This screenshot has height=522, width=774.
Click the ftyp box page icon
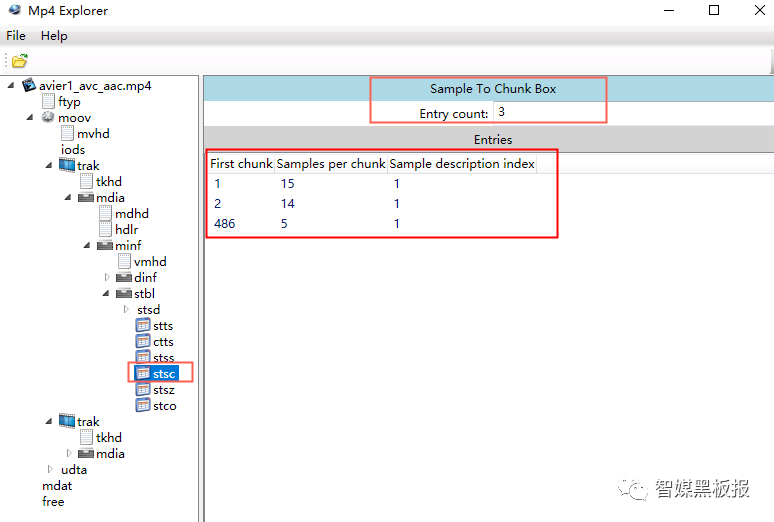48,101
